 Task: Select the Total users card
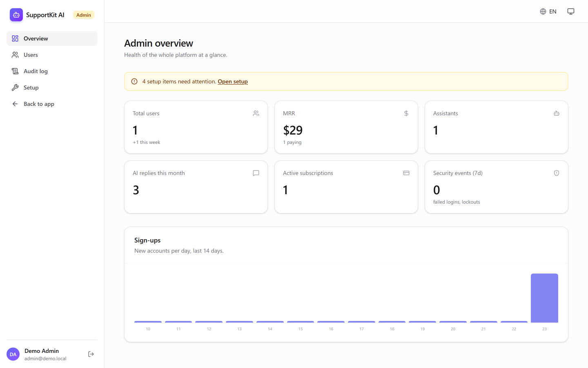point(196,127)
